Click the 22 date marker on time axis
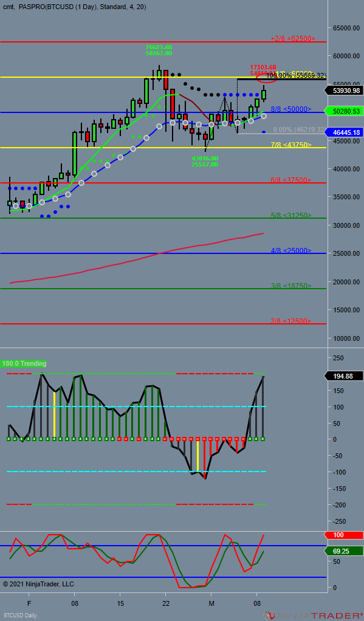 point(167,605)
